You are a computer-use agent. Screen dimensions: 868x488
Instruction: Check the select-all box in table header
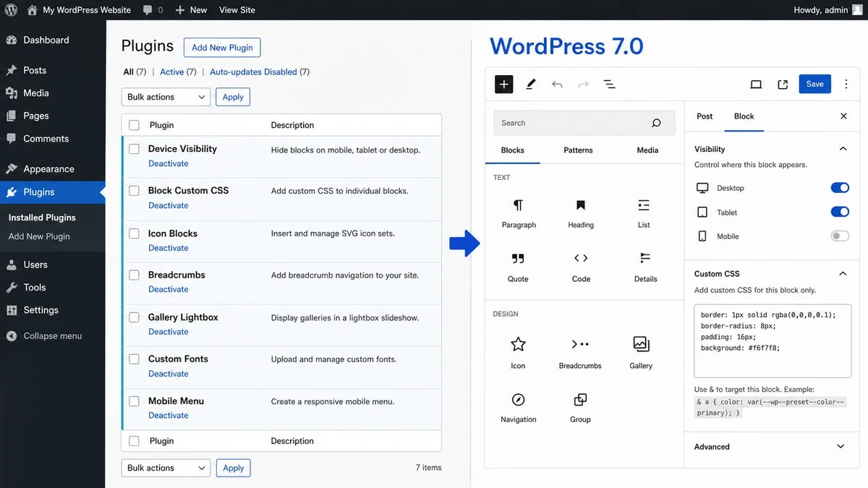pyautogui.click(x=134, y=125)
